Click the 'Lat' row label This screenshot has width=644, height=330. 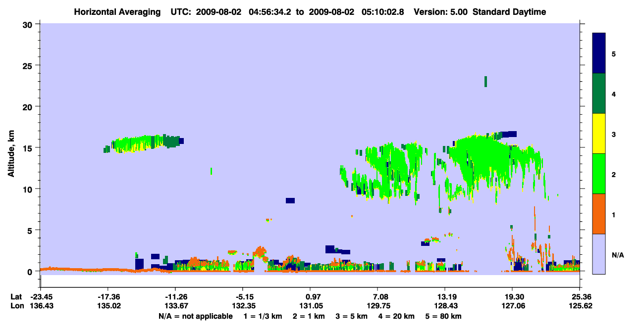pos(16,296)
